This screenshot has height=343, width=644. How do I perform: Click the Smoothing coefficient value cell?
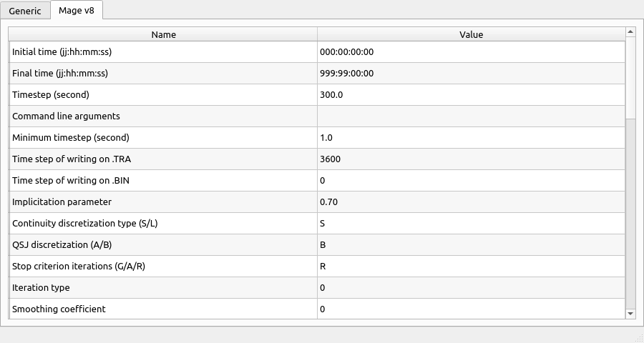click(471, 309)
